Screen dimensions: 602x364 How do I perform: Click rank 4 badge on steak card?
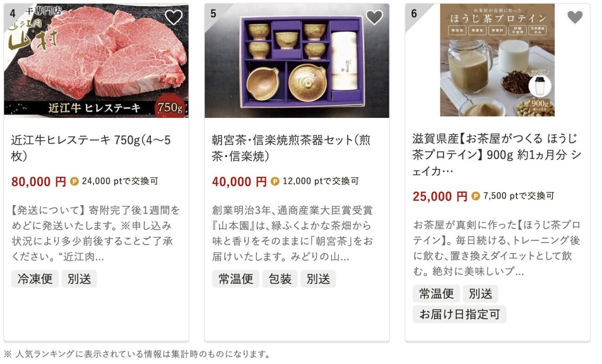point(13,13)
